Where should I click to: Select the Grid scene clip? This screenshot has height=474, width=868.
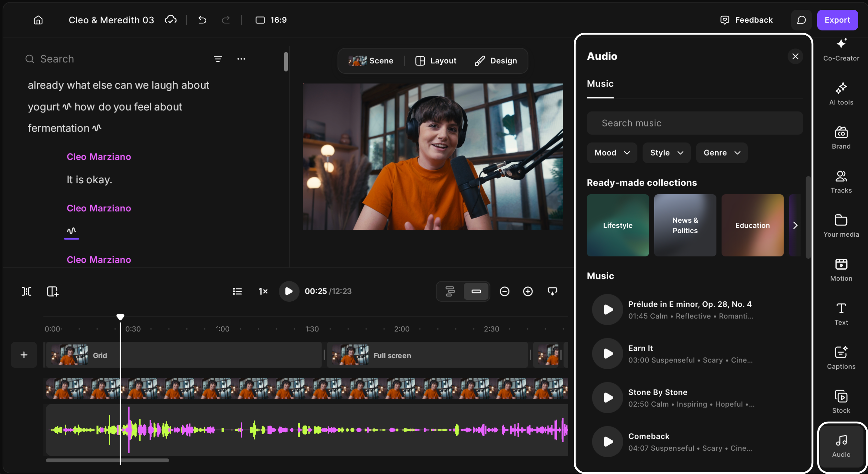[184, 355]
